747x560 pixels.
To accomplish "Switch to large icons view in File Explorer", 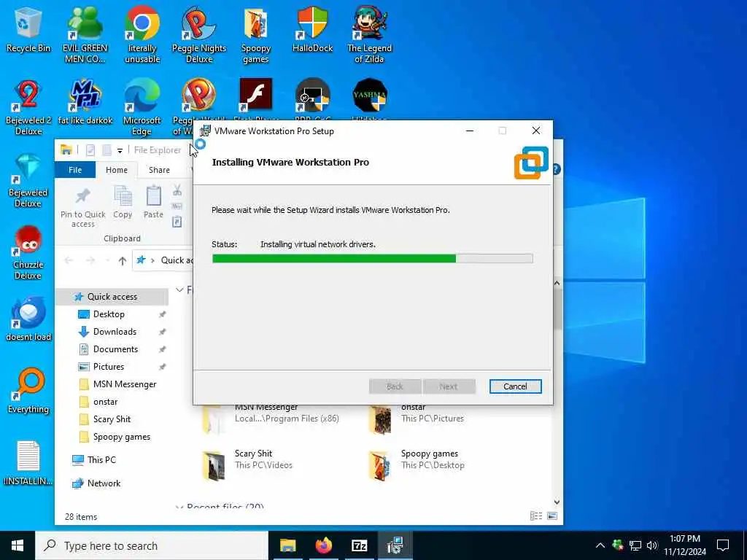I will coord(552,516).
